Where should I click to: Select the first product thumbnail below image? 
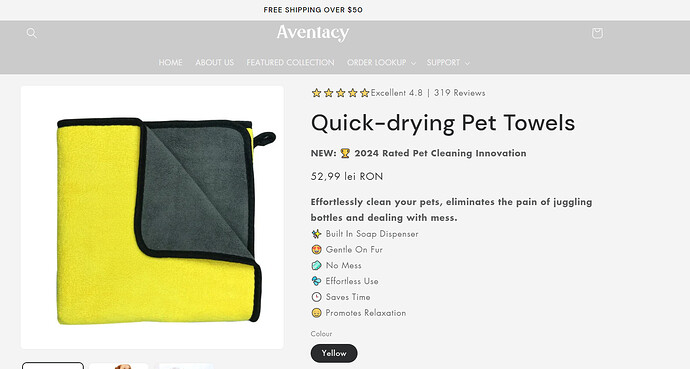coord(53,365)
